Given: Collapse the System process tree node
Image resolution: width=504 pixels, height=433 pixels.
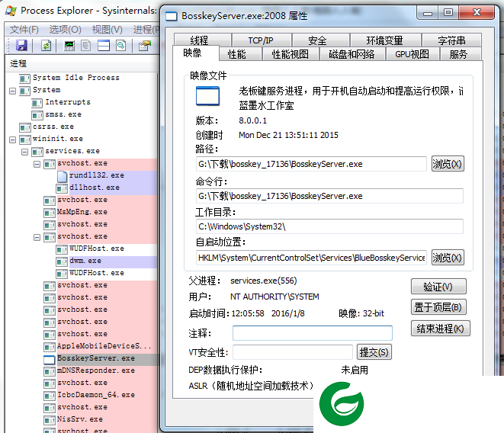Looking at the screenshot, I should [x=12, y=91].
